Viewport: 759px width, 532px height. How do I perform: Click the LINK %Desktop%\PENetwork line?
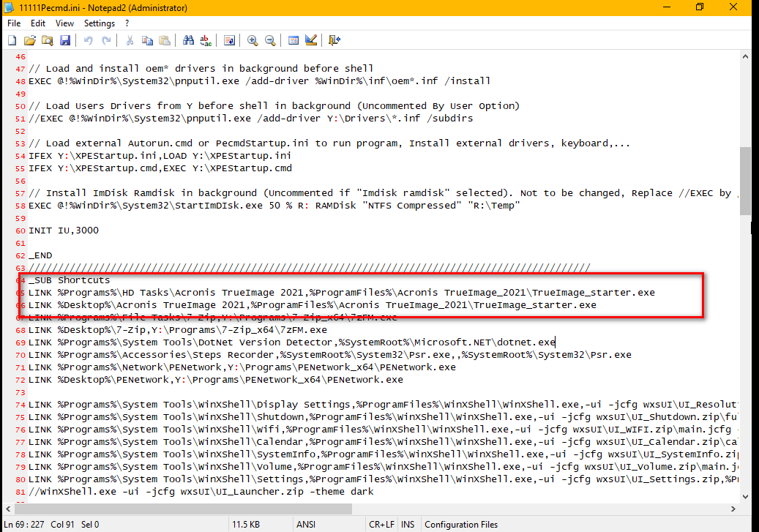point(216,380)
